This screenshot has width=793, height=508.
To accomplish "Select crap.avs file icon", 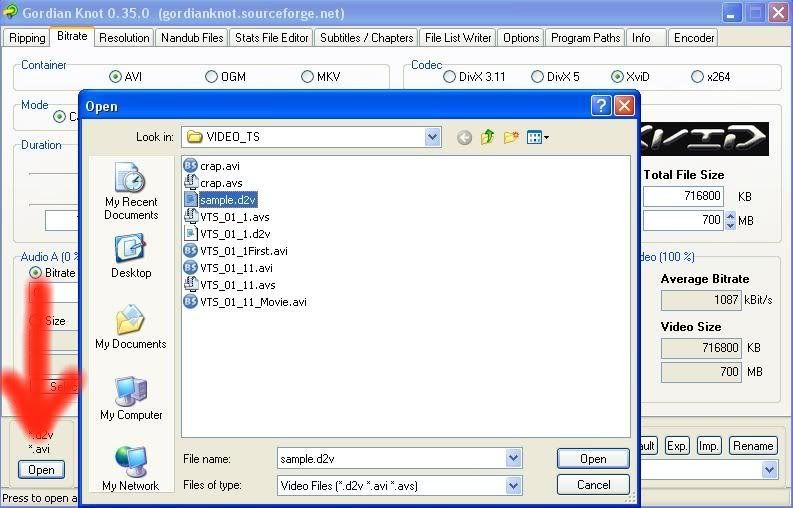I will pyautogui.click(x=190, y=183).
